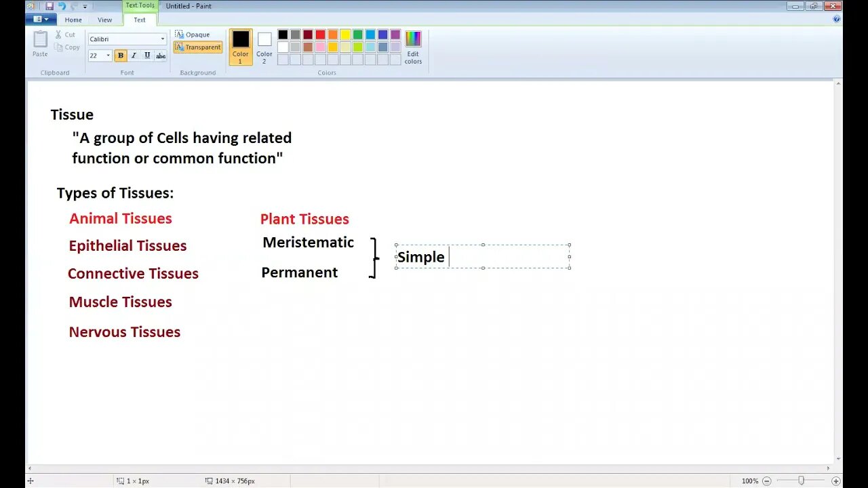Click the cursor position crosshair status icon
This screenshot has height=488, width=868.
point(31,481)
